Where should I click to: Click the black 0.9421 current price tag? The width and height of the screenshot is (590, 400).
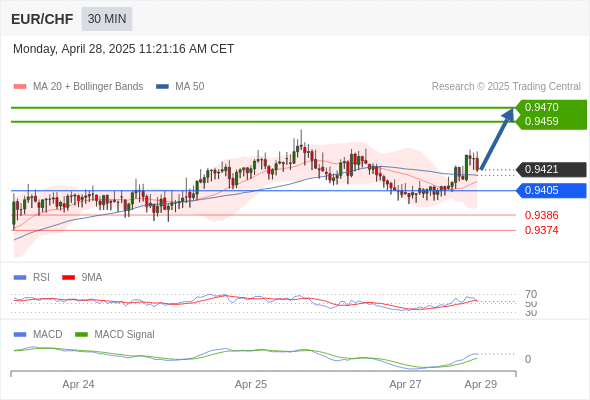click(550, 169)
